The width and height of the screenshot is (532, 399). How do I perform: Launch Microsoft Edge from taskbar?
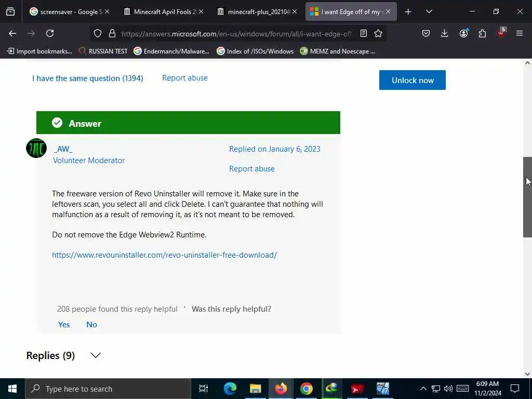tap(230, 389)
